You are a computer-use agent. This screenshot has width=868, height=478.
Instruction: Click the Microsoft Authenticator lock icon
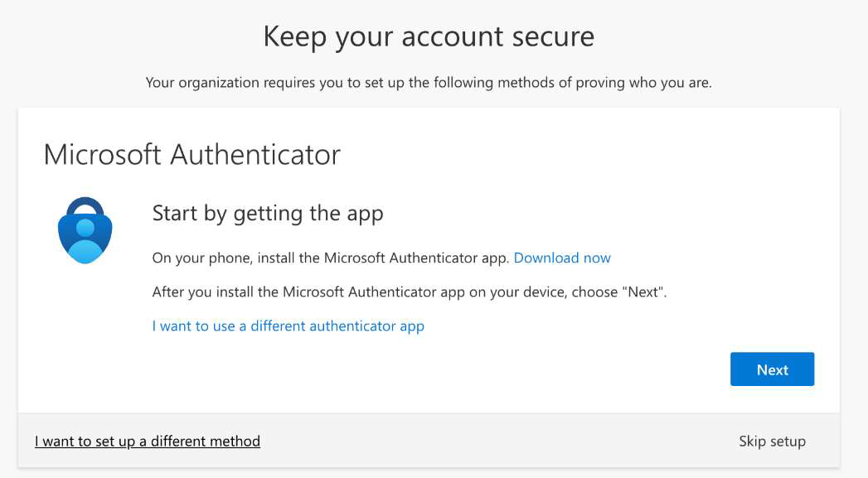[x=85, y=230]
